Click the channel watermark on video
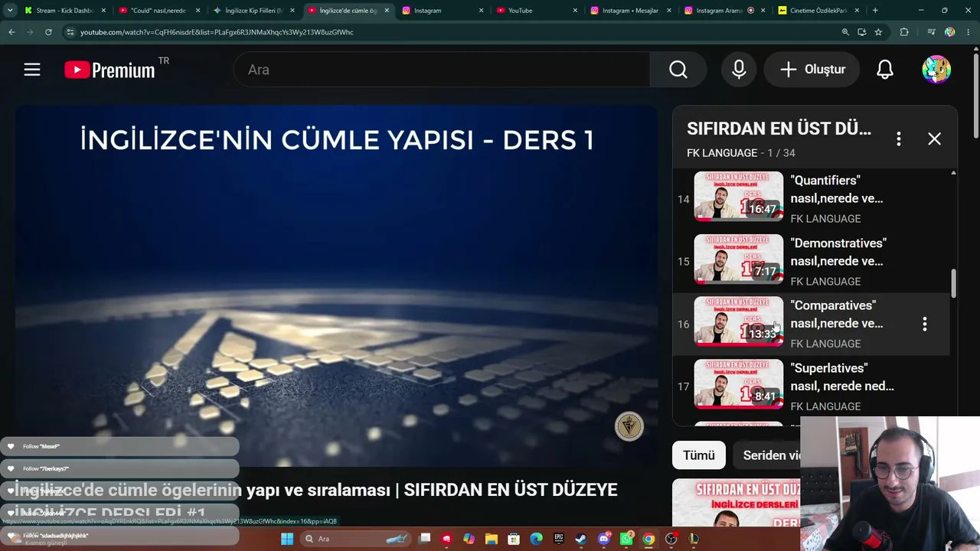This screenshot has width=980, height=551. pos(629,426)
